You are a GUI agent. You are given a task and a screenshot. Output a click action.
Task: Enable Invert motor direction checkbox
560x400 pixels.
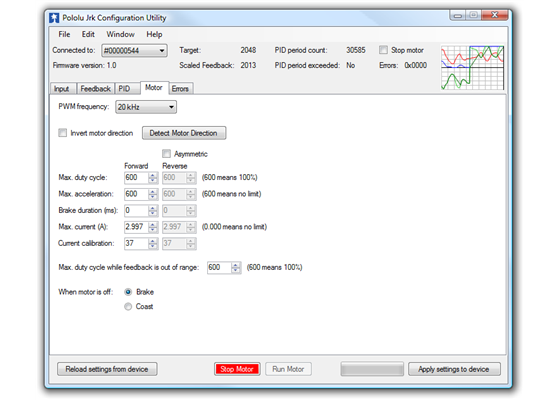62,133
